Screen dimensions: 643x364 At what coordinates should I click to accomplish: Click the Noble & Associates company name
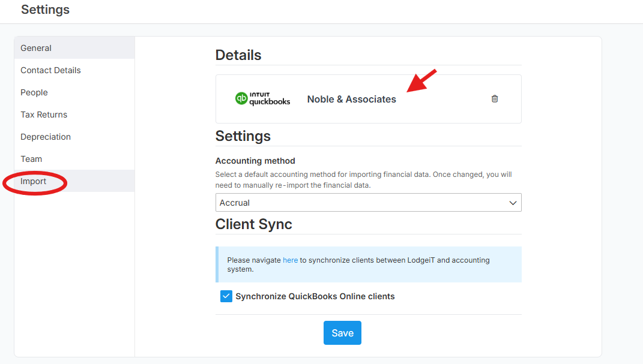coord(351,99)
